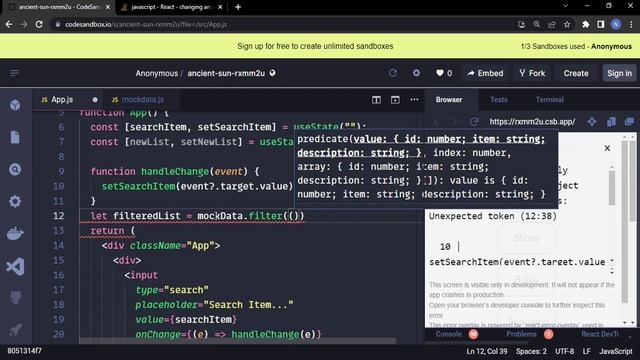Select the Tests tab
The width and height of the screenshot is (640, 360).
tap(499, 100)
